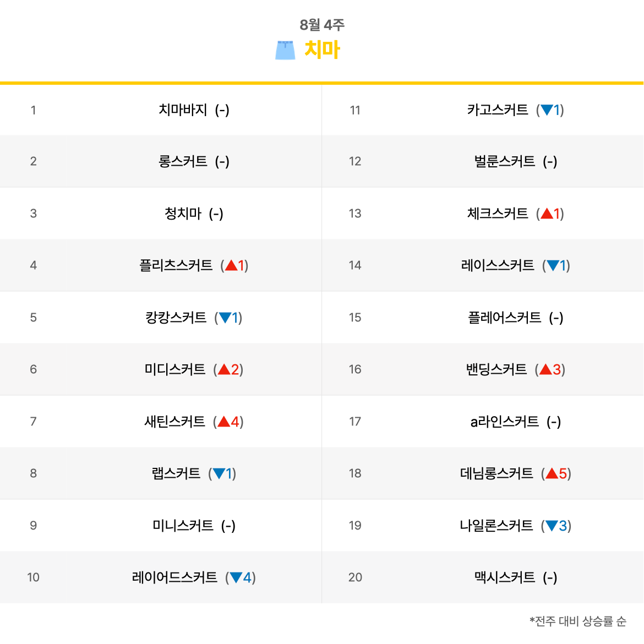The image size is (644, 644).
Task: Click the red up arrow next to 데님롱스커트
Action: pyautogui.click(x=552, y=473)
